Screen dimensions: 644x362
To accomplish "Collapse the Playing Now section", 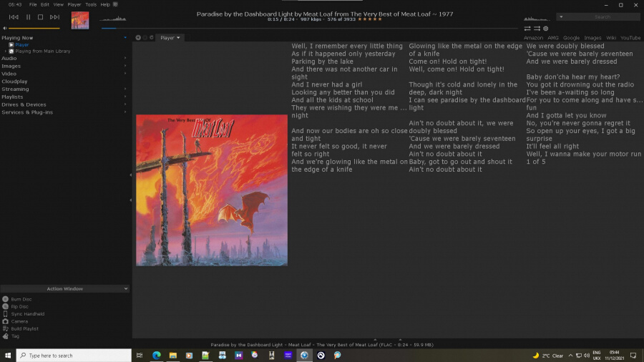I will pos(125,38).
